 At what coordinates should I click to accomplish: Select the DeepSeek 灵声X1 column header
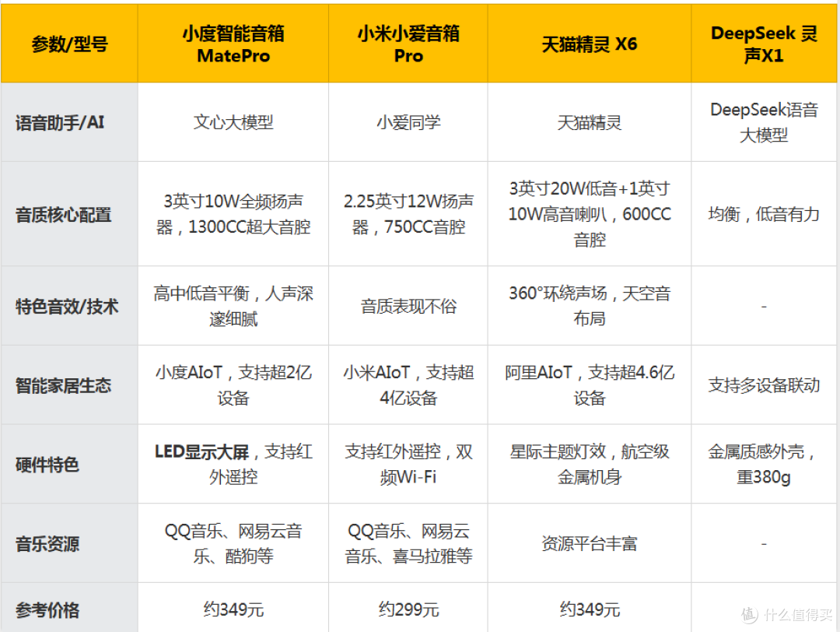coord(764,44)
